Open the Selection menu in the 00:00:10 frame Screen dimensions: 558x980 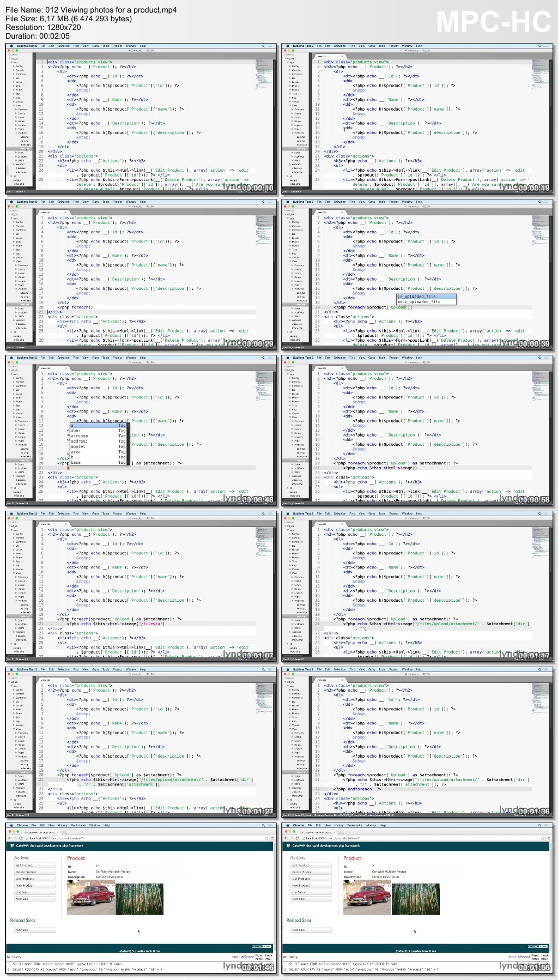63,46
